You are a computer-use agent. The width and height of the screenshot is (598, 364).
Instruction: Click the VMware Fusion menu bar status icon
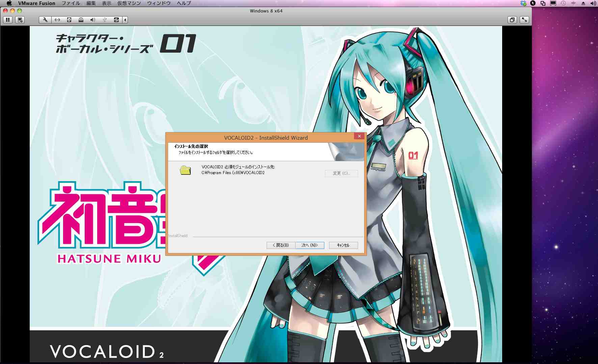click(x=543, y=3)
